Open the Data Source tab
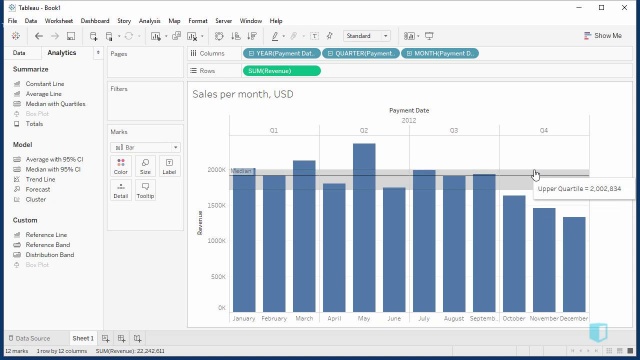The width and height of the screenshot is (640, 360). (x=29, y=338)
